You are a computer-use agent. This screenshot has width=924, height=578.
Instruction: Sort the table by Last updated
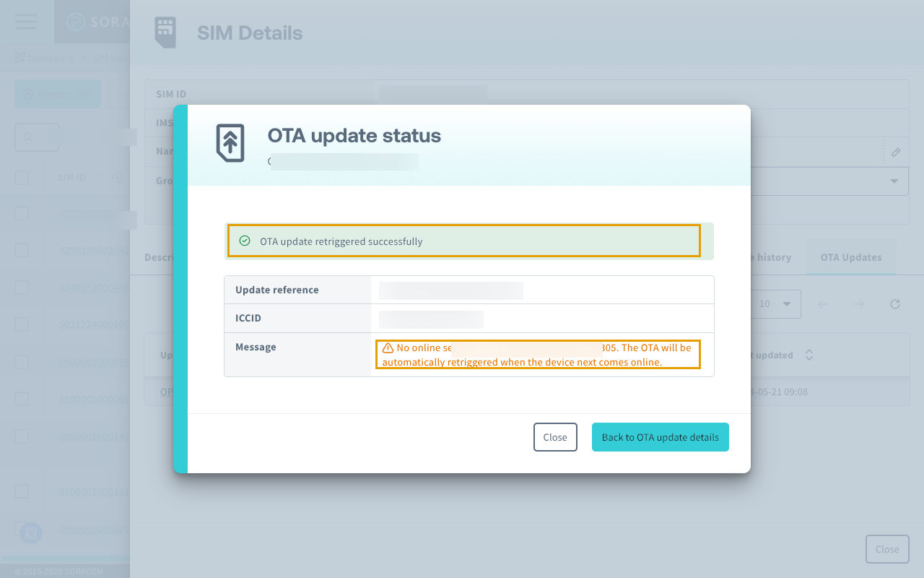pos(808,355)
